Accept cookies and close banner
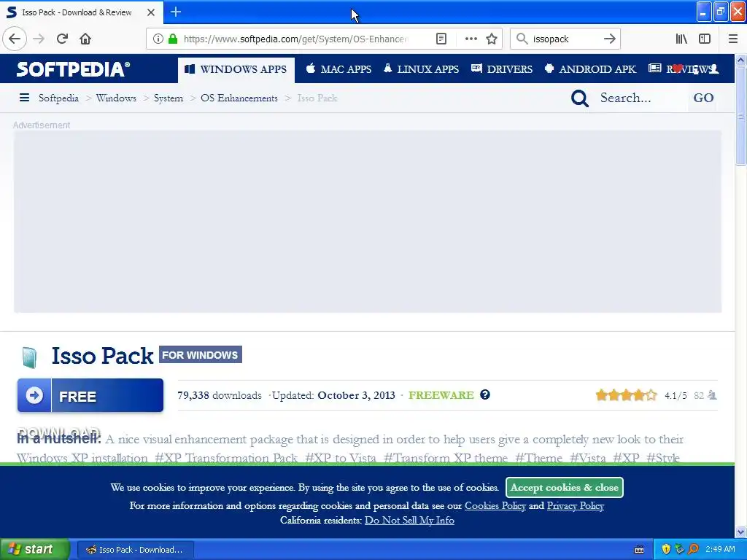Screen dimensions: 747x560 point(565,488)
